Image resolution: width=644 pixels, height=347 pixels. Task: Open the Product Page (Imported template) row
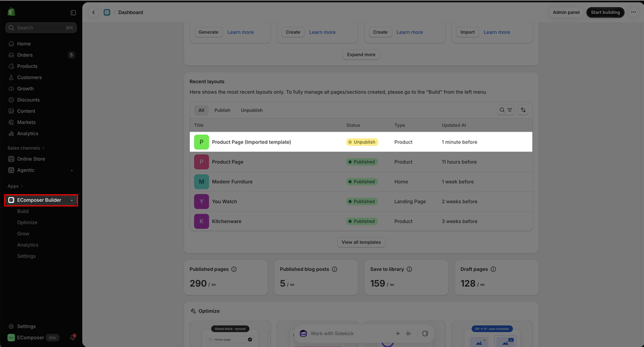coord(361,142)
